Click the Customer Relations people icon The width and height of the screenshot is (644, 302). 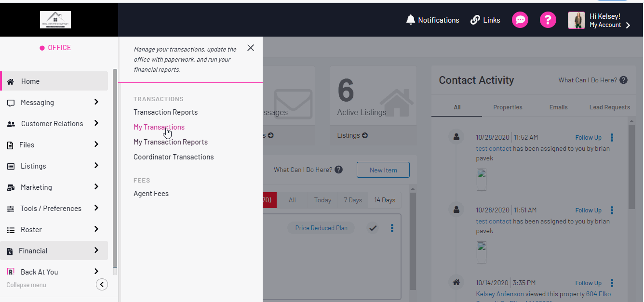tap(11, 124)
